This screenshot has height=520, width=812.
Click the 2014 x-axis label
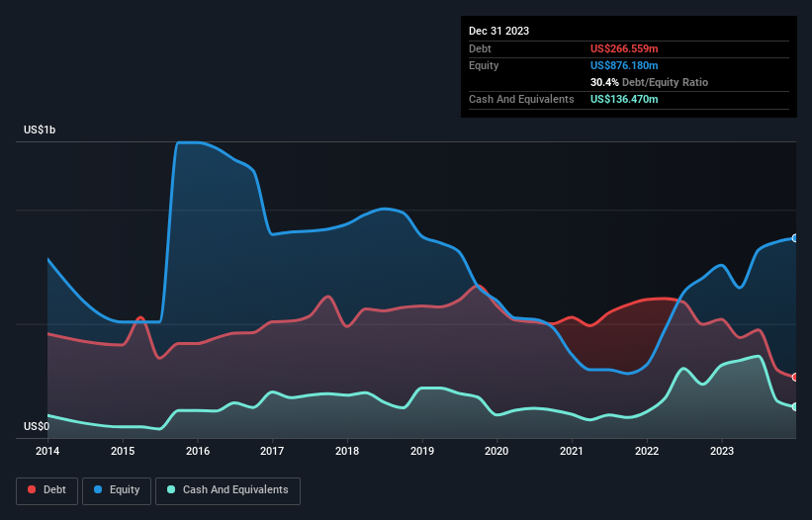coord(47,451)
